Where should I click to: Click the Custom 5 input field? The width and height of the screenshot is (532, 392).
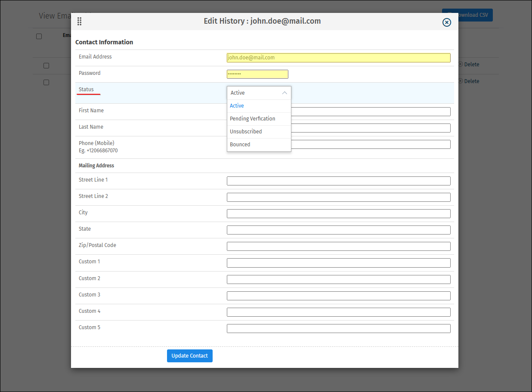tap(338, 328)
